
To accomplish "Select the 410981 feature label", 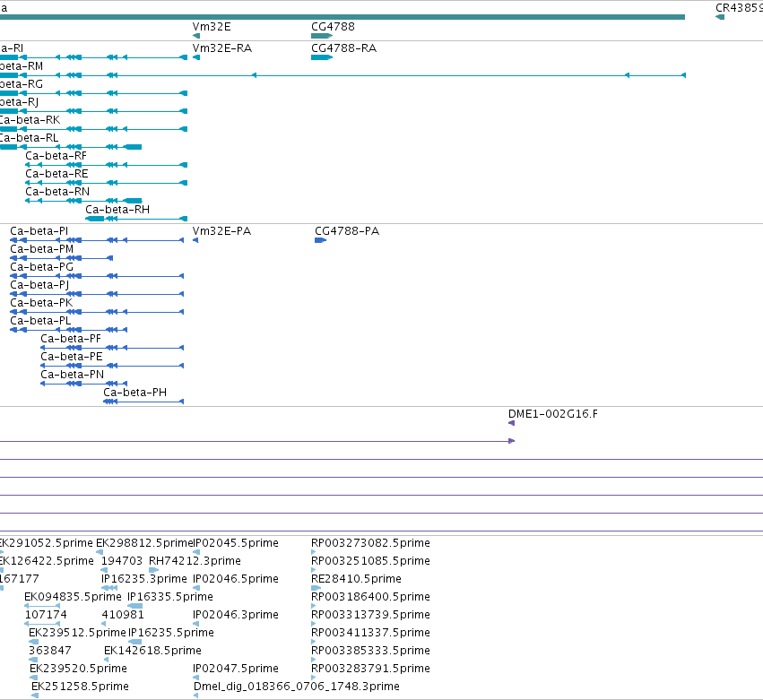I will [x=123, y=615].
